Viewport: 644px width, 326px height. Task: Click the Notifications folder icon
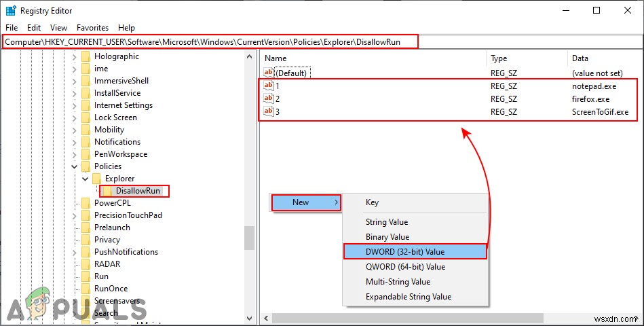click(x=86, y=142)
